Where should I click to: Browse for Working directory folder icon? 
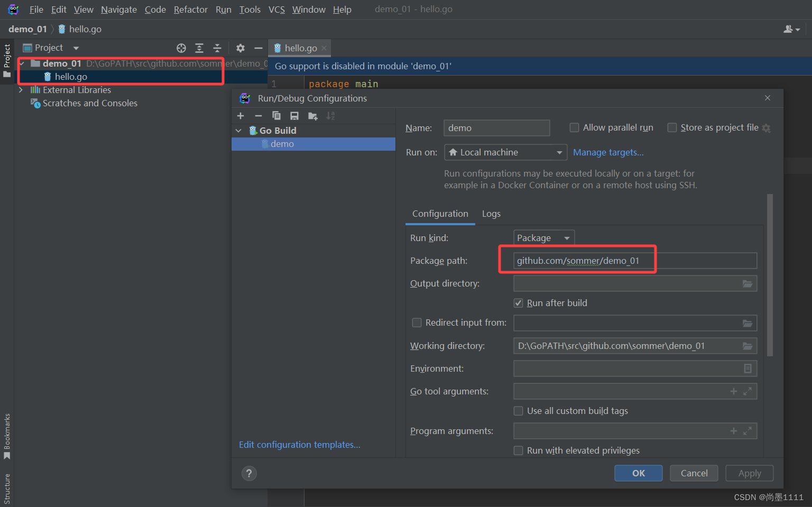[x=748, y=346]
